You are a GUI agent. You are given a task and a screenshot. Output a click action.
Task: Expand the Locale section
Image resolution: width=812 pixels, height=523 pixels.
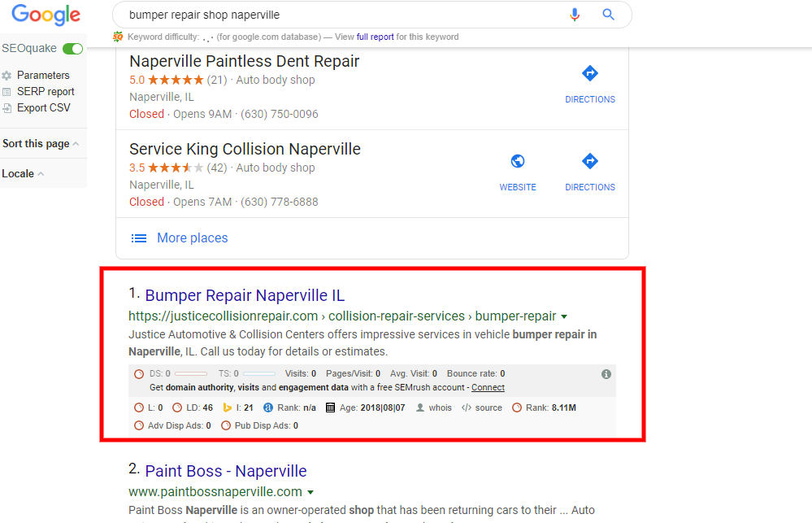pyautogui.click(x=23, y=173)
